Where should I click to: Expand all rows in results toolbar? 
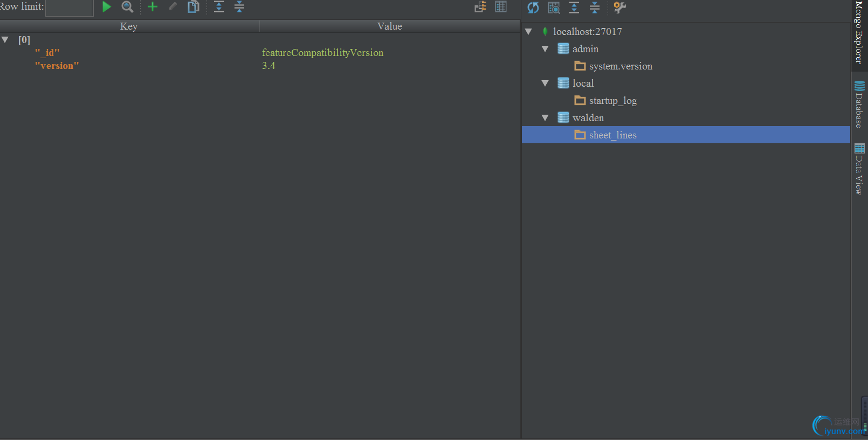point(219,7)
